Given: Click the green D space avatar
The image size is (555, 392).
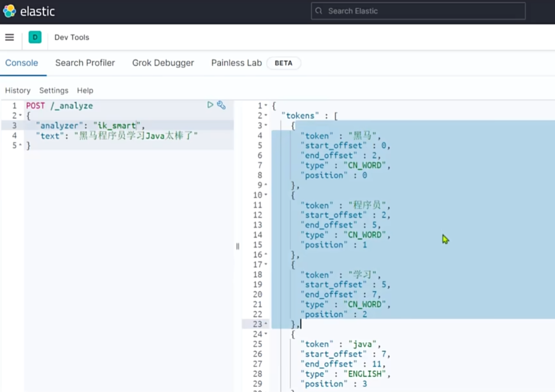Looking at the screenshot, I should click(x=35, y=37).
